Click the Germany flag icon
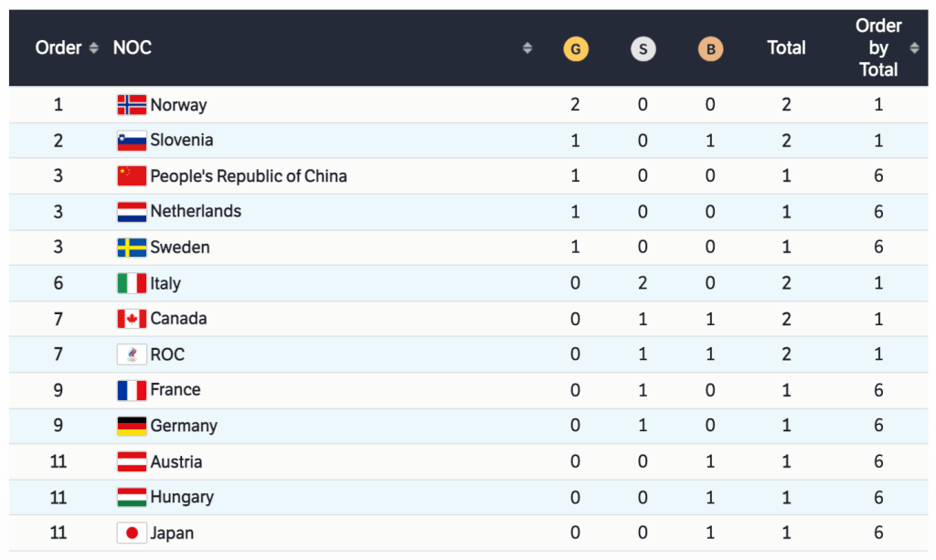The width and height of the screenshot is (936, 560). point(132,426)
